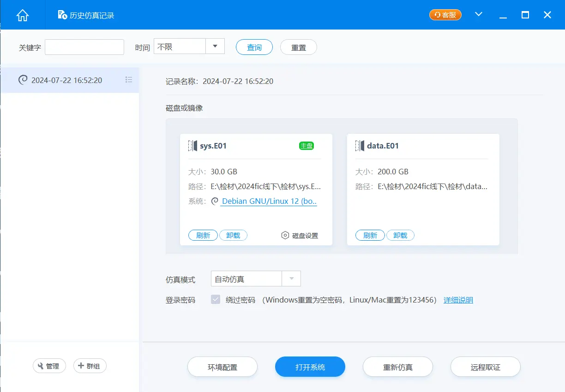Open the 仿真模式 simulation mode dropdown
This screenshot has width=565, height=392.
coord(291,279)
